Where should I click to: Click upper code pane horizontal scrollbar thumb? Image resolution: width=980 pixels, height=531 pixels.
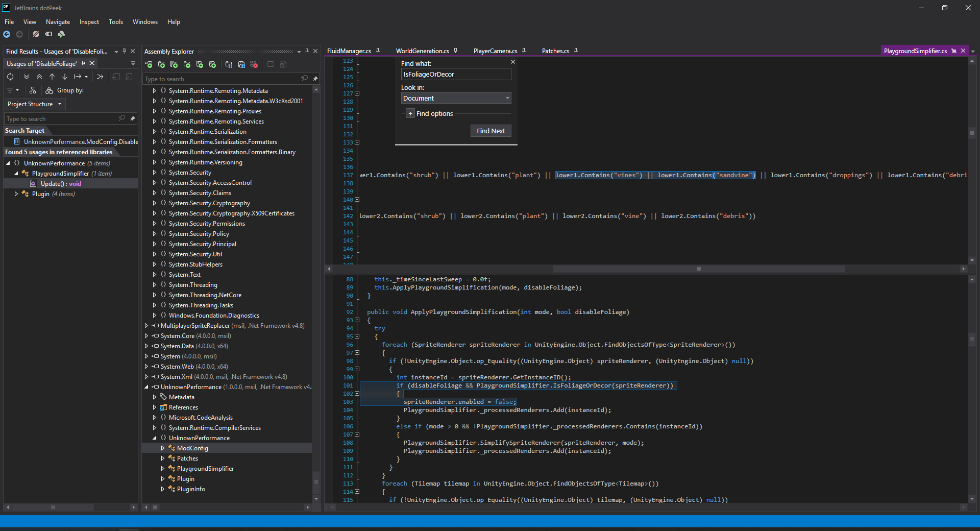pos(699,269)
